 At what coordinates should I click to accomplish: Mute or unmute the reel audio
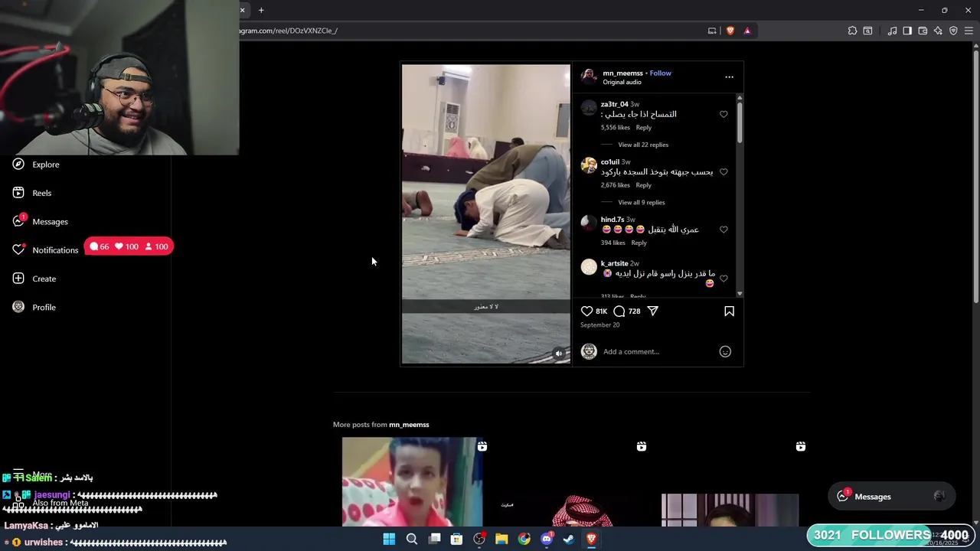pyautogui.click(x=558, y=354)
